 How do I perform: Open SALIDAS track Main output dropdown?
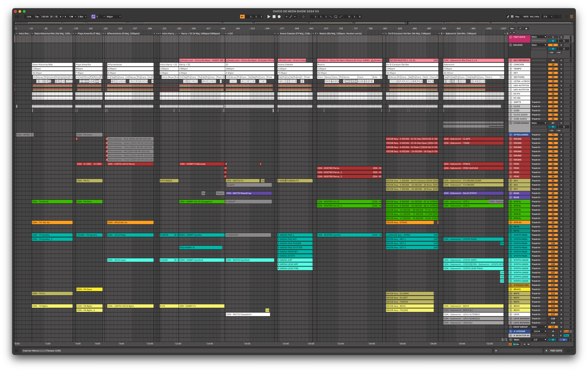(539, 45)
